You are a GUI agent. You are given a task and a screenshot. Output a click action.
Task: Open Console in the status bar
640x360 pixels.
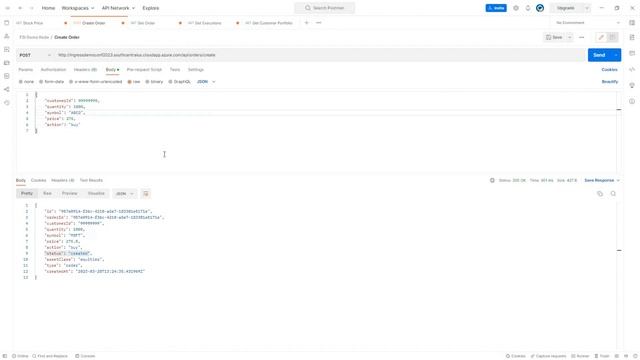pos(85,356)
